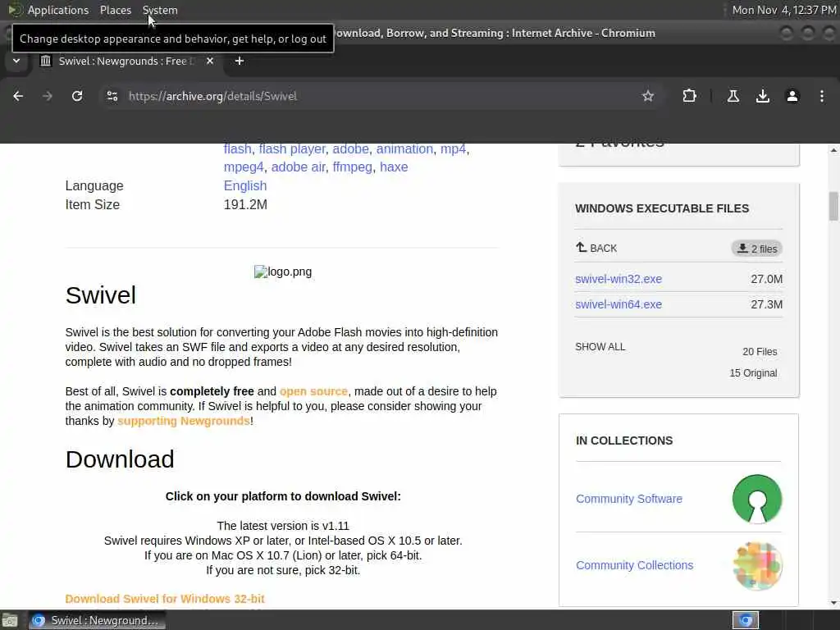Open the Chromium three-dot menu

click(822, 96)
